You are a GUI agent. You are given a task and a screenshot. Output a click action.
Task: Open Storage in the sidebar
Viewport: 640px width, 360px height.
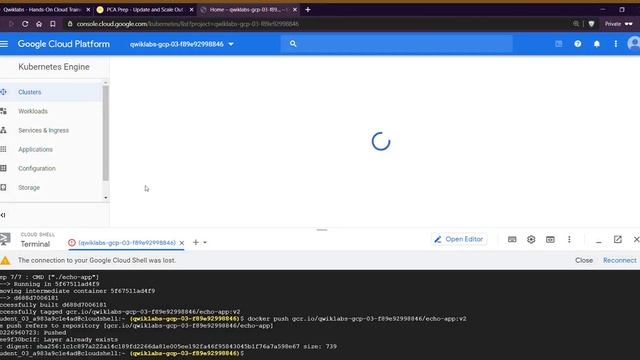[x=29, y=187]
